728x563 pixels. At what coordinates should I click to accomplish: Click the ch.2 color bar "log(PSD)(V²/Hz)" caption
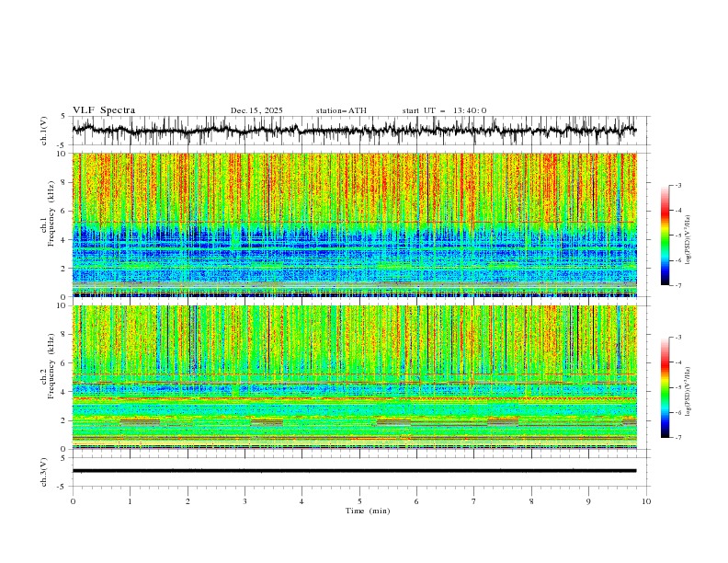(x=688, y=391)
